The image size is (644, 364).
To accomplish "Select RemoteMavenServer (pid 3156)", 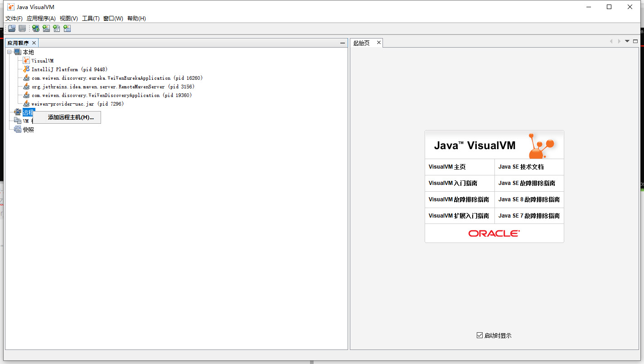I will (x=113, y=87).
